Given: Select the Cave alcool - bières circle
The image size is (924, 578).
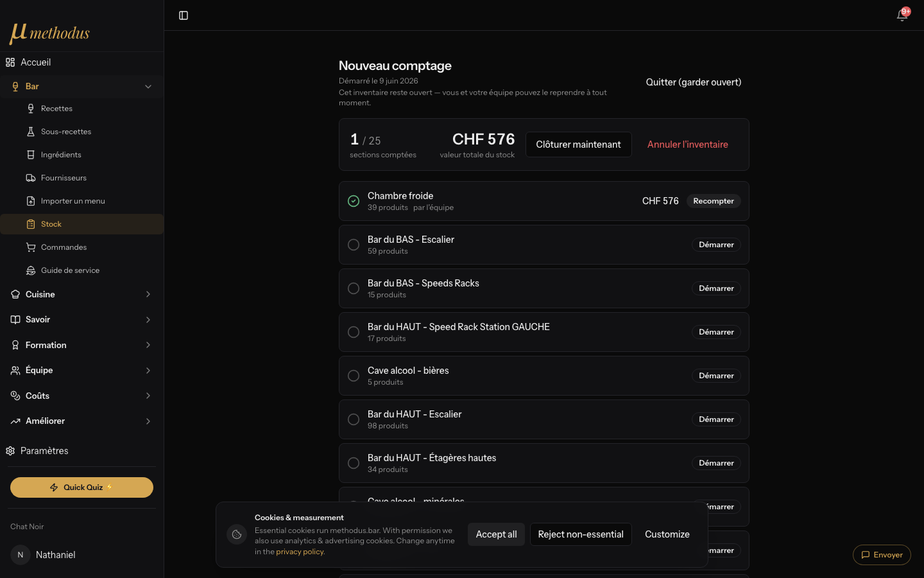Looking at the screenshot, I should (354, 376).
